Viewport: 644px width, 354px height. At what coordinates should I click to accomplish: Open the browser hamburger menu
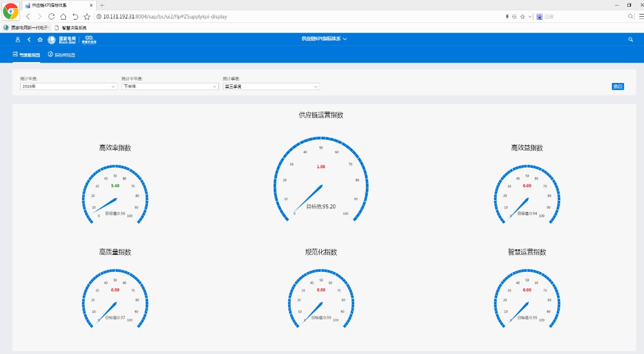(x=640, y=17)
